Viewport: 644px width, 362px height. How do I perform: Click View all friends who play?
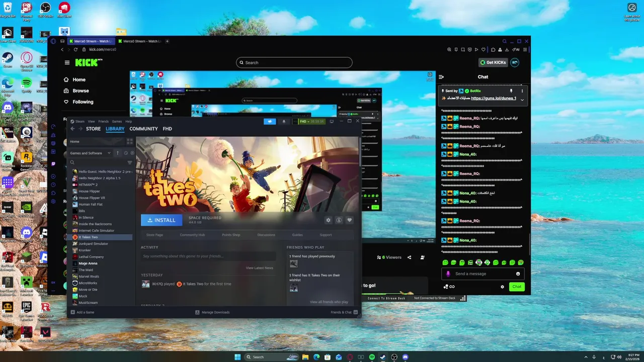329,302
